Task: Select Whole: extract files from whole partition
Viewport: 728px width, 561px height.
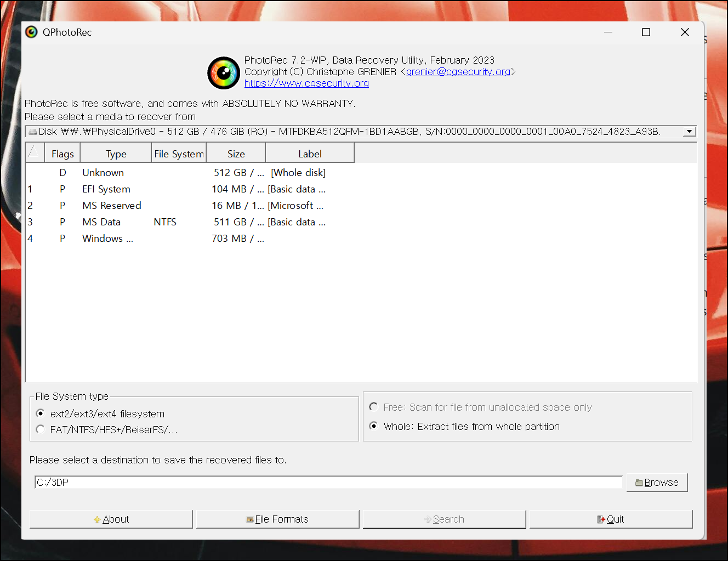Action: coord(374,426)
